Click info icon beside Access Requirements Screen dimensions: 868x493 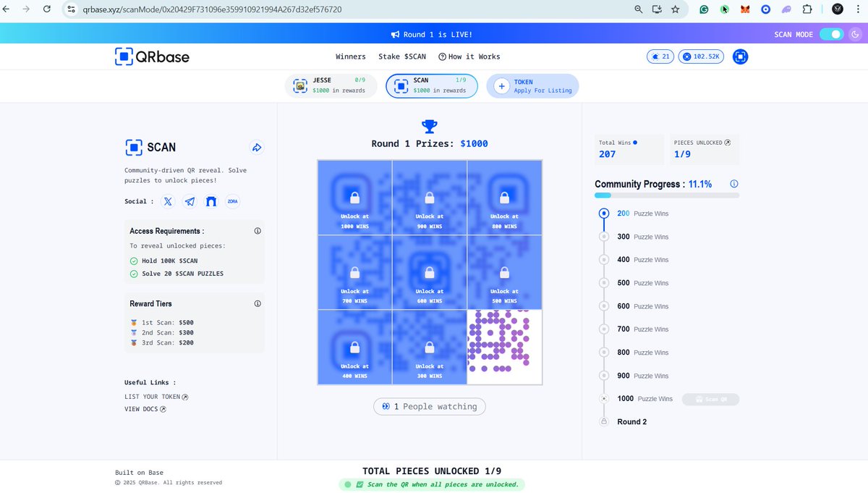click(x=258, y=231)
